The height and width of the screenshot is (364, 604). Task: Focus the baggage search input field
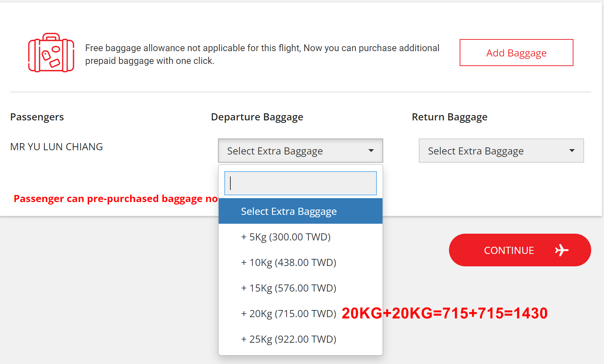(300, 183)
